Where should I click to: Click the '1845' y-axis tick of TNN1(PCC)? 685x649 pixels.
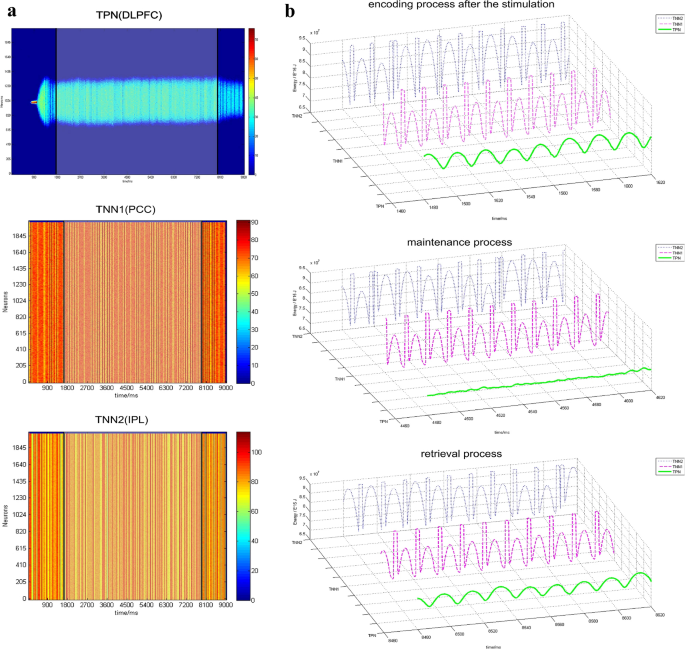20,236
